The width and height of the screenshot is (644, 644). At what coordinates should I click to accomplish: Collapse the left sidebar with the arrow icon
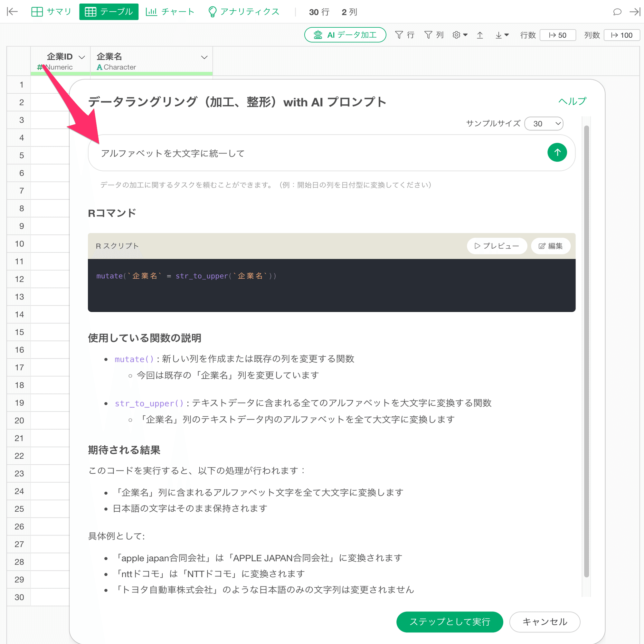tap(12, 11)
